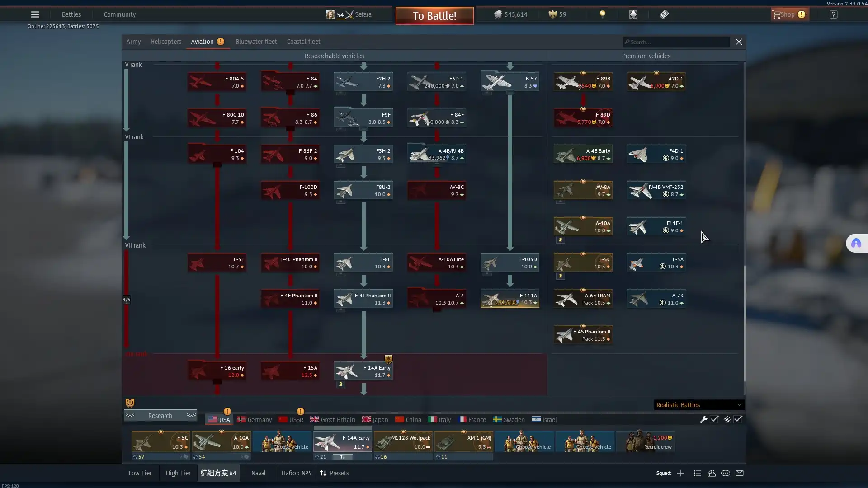The height and width of the screenshot is (488, 868).
Task: Select the F-16 early card
Action: (217, 371)
